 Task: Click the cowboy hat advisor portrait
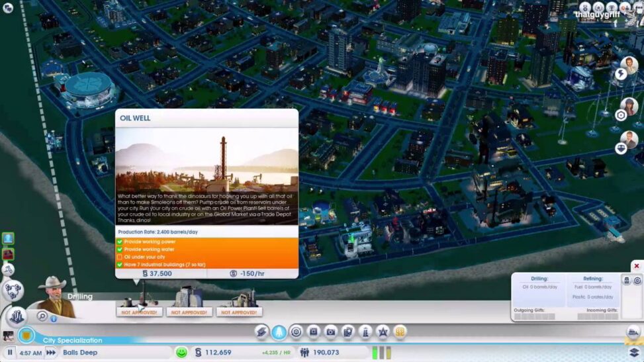pos(54,296)
